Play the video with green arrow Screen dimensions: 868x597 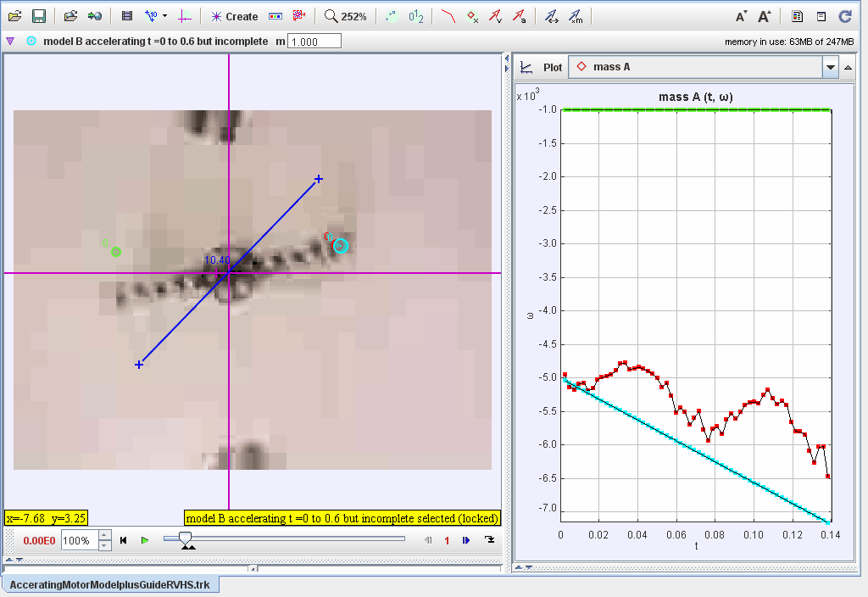click(x=145, y=540)
